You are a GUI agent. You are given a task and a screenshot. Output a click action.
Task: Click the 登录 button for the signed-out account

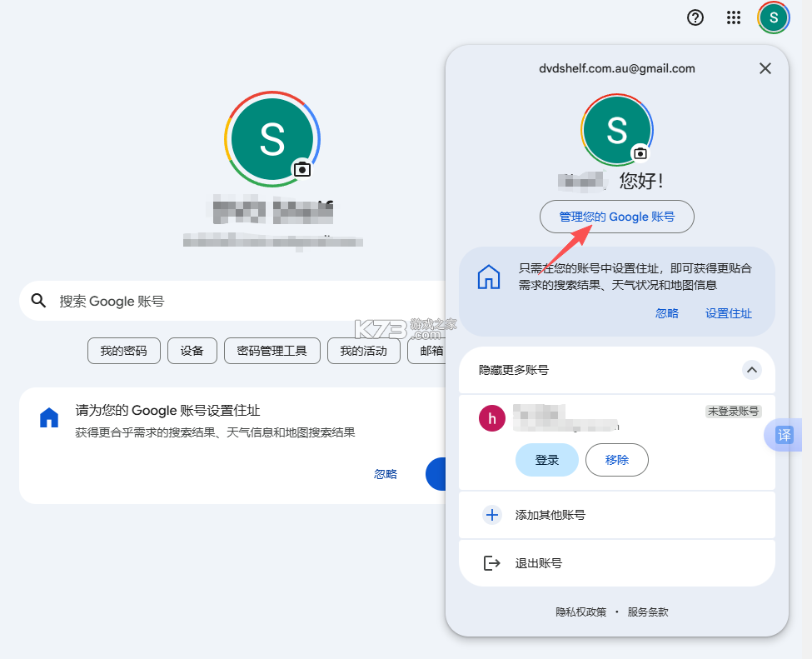click(546, 460)
